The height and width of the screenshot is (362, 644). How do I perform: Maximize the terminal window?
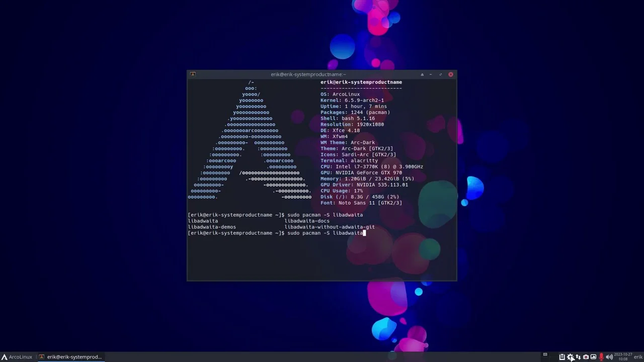(441, 74)
